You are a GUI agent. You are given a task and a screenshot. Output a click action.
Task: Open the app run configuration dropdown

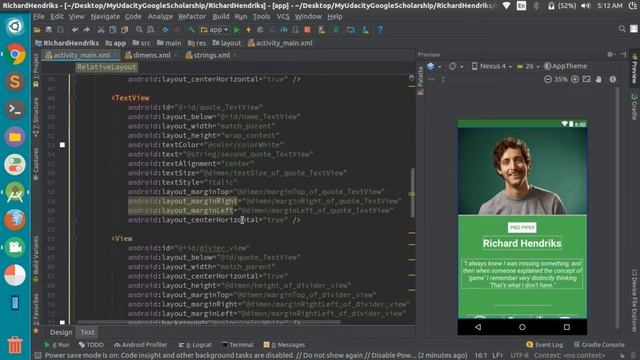214,30
